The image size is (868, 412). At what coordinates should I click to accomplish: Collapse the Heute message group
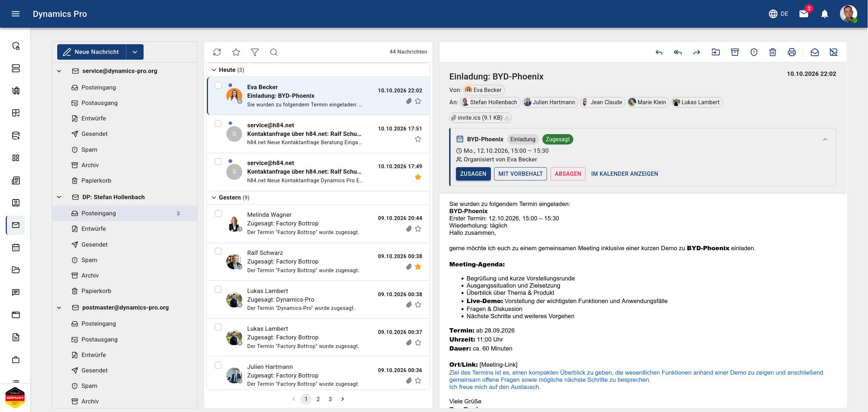[214, 70]
